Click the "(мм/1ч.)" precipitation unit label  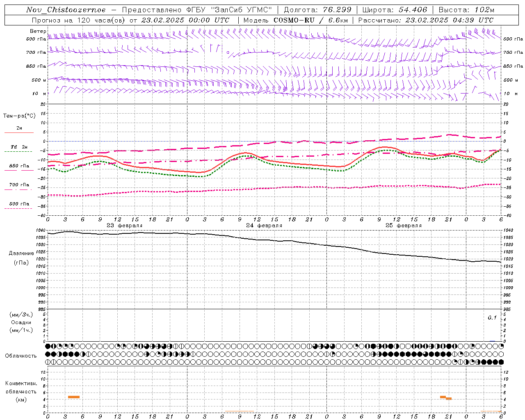(x=21, y=330)
